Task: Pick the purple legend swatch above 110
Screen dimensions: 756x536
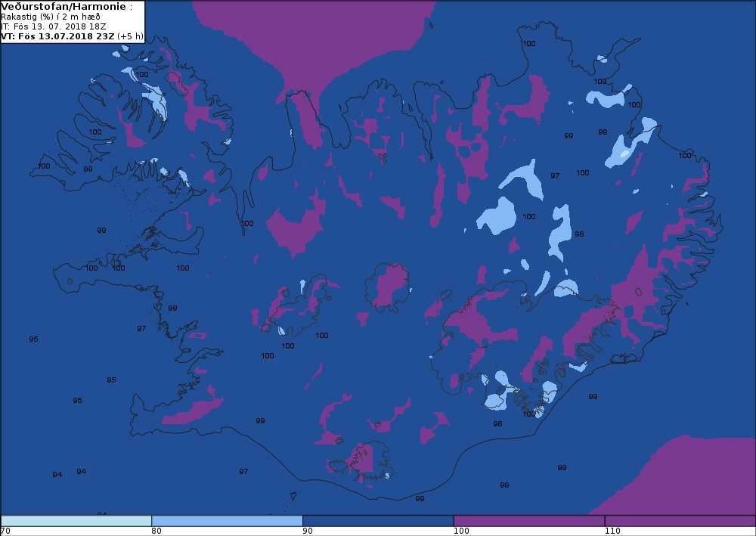Action: [x=680, y=521]
